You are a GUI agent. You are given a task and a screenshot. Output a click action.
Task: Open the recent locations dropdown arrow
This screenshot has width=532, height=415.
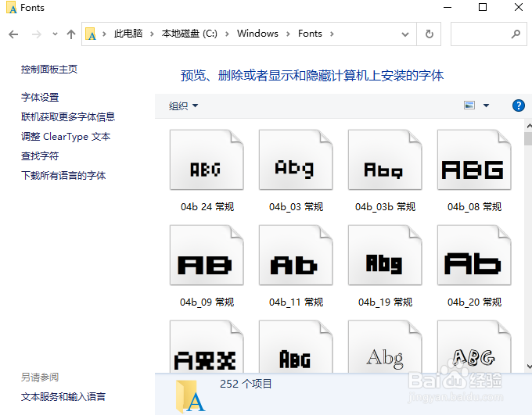point(55,34)
